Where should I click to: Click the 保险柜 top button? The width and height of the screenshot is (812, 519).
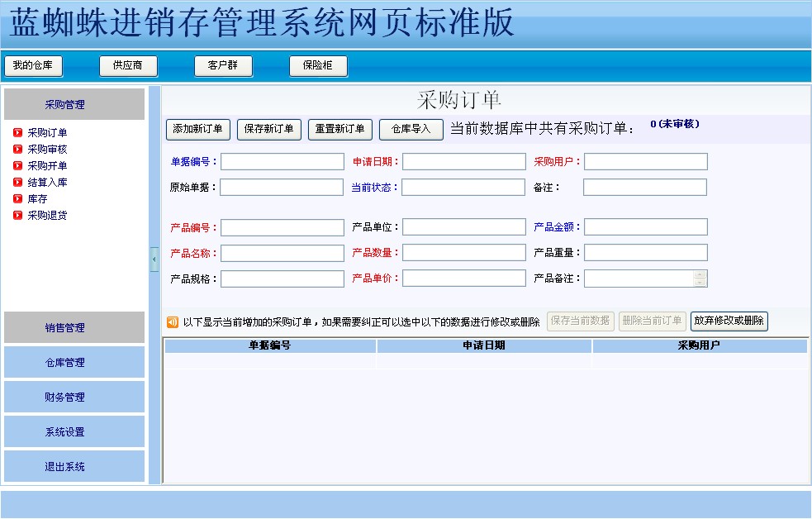pyautogui.click(x=318, y=66)
